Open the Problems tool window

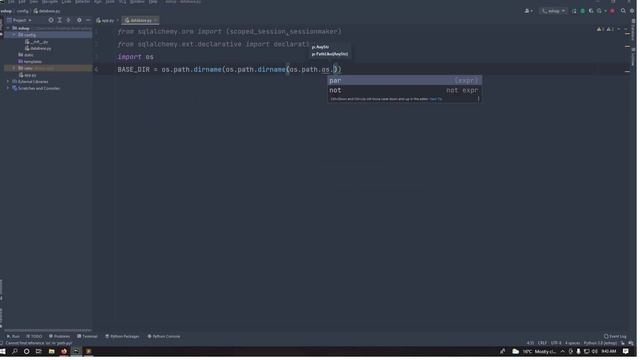[60, 337]
